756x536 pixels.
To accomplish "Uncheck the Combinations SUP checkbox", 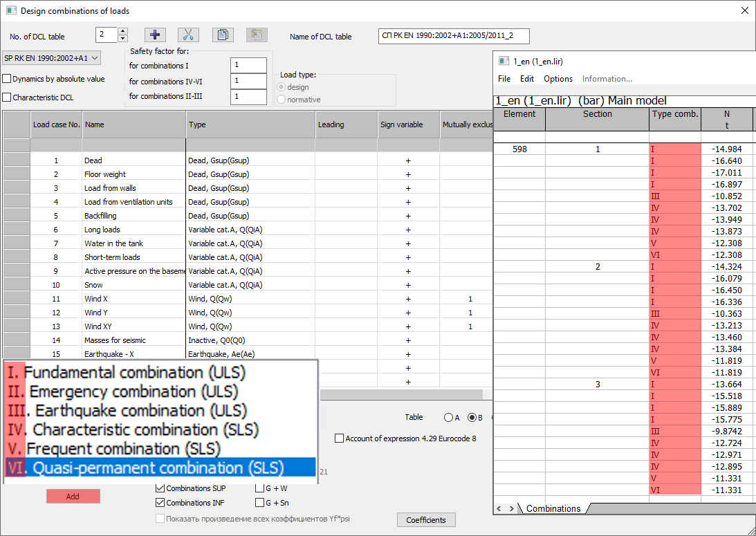I will (x=160, y=488).
